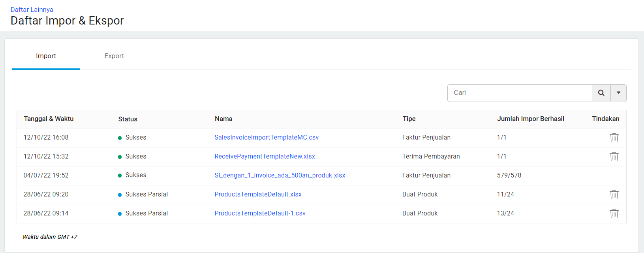Click the Tindakan column header
The image size is (644, 253).
(606, 119)
